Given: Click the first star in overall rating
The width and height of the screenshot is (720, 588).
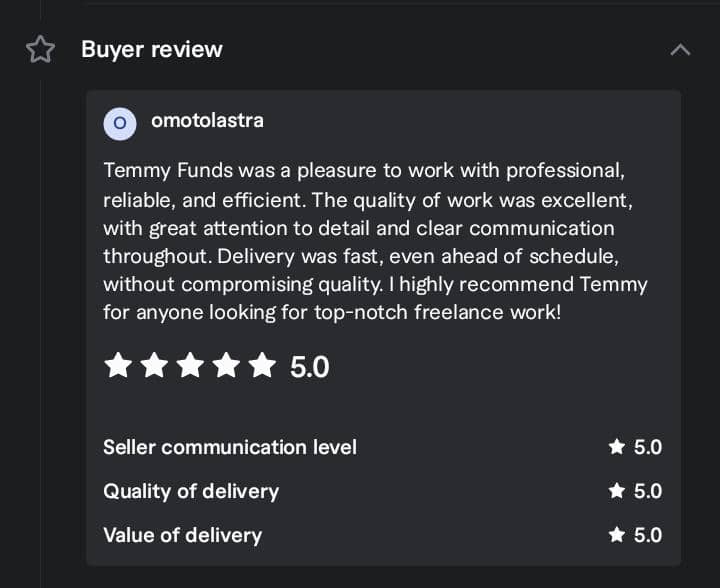Looking at the screenshot, I should [118, 366].
